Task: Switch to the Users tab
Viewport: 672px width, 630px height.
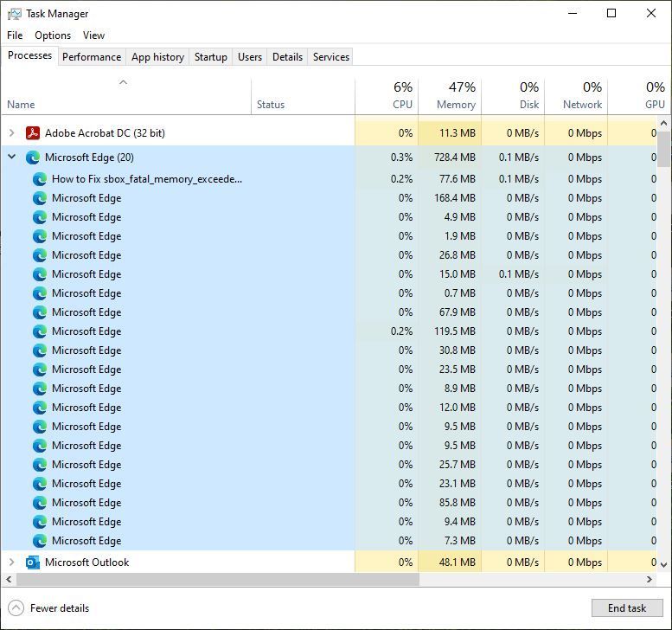Action: pyautogui.click(x=250, y=57)
